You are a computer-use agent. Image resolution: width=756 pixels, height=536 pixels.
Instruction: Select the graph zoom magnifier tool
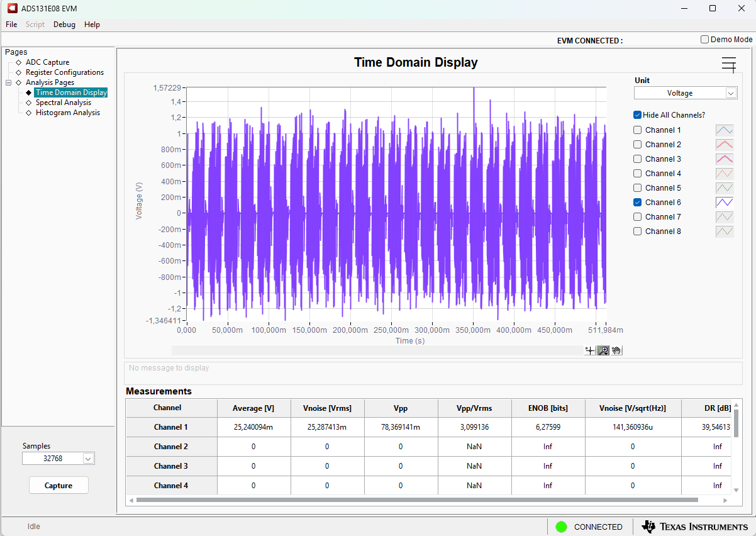(x=603, y=350)
